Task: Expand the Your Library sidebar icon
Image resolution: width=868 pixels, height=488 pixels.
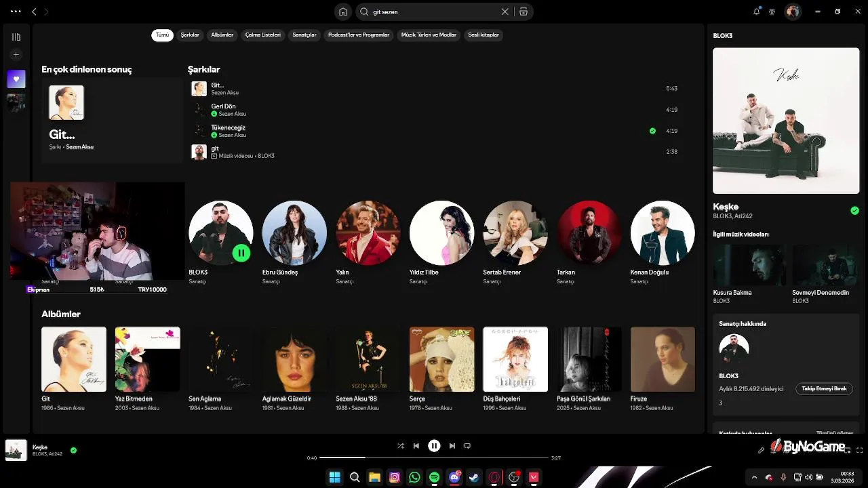Action: point(16,37)
